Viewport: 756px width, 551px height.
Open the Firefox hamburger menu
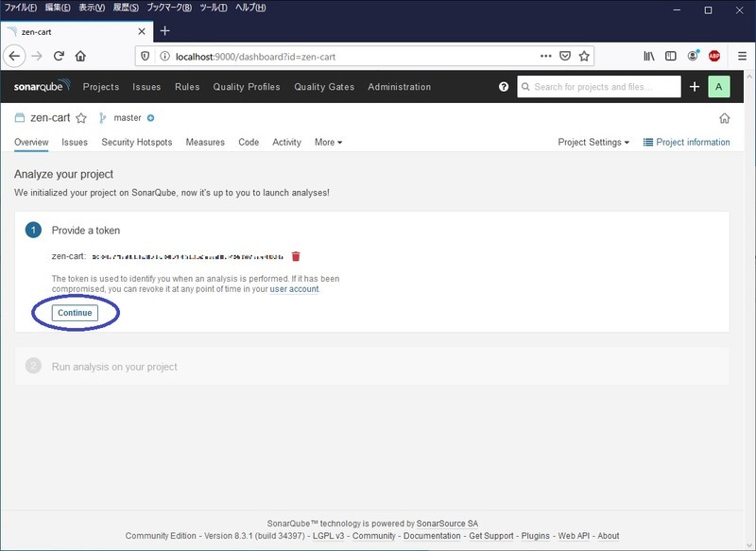coord(742,57)
